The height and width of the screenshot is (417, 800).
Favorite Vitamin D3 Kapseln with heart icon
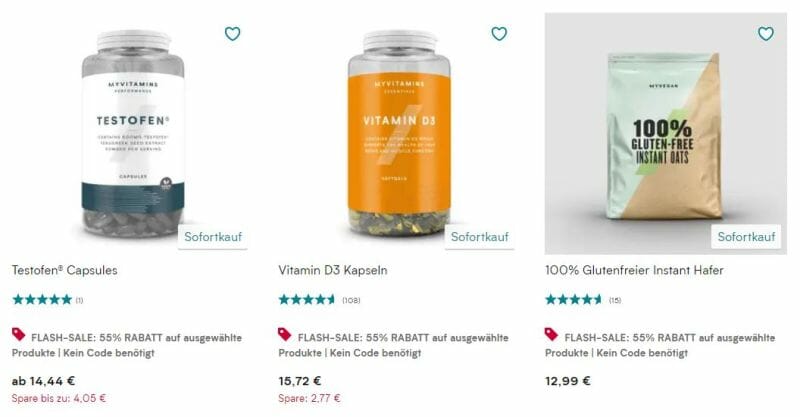click(499, 34)
